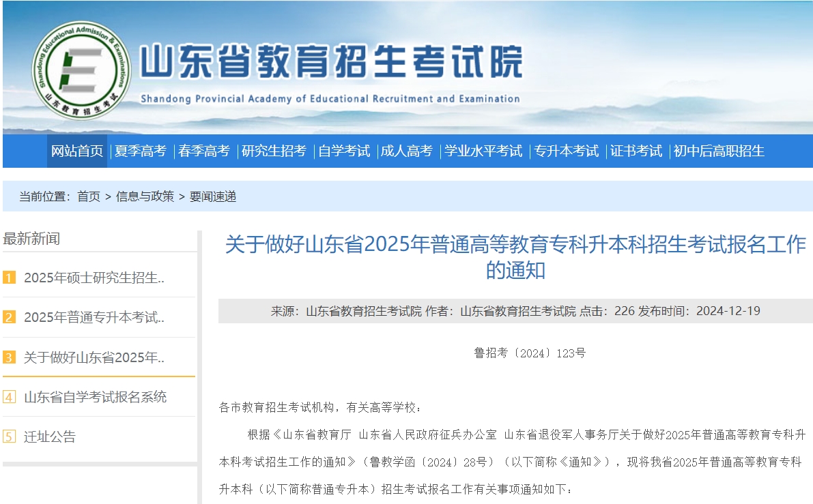This screenshot has height=504, width=813.
Task: Click the number 2 news rank badge
Action: (10, 317)
